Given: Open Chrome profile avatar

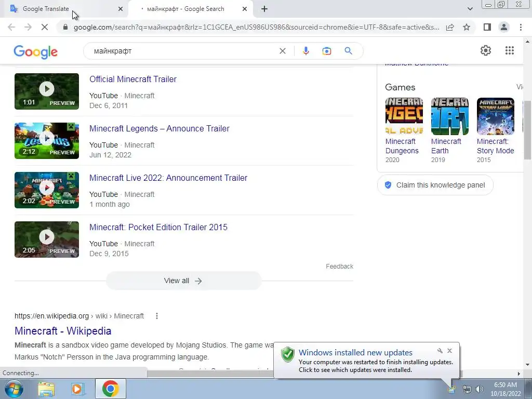Looking at the screenshot, I should click(504, 27).
